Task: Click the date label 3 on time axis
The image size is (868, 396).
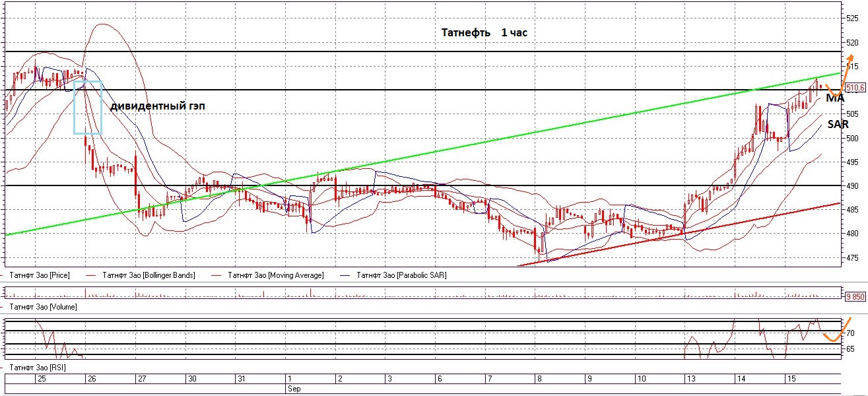Action: [x=389, y=379]
